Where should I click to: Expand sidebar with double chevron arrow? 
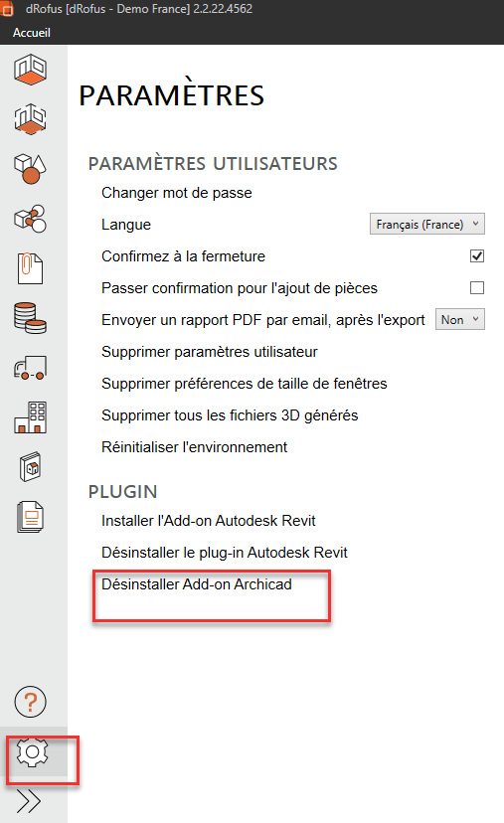pyautogui.click(x=29, y=800)
